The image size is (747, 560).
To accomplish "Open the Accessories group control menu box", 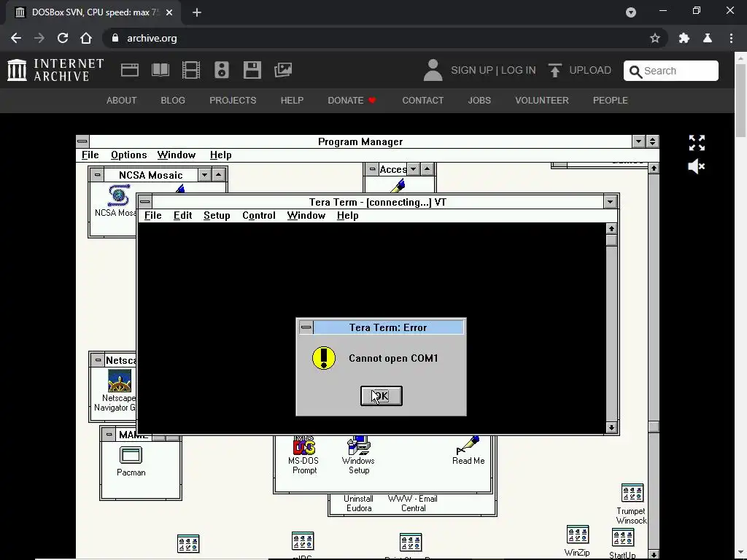I will (x=372, y=169).
